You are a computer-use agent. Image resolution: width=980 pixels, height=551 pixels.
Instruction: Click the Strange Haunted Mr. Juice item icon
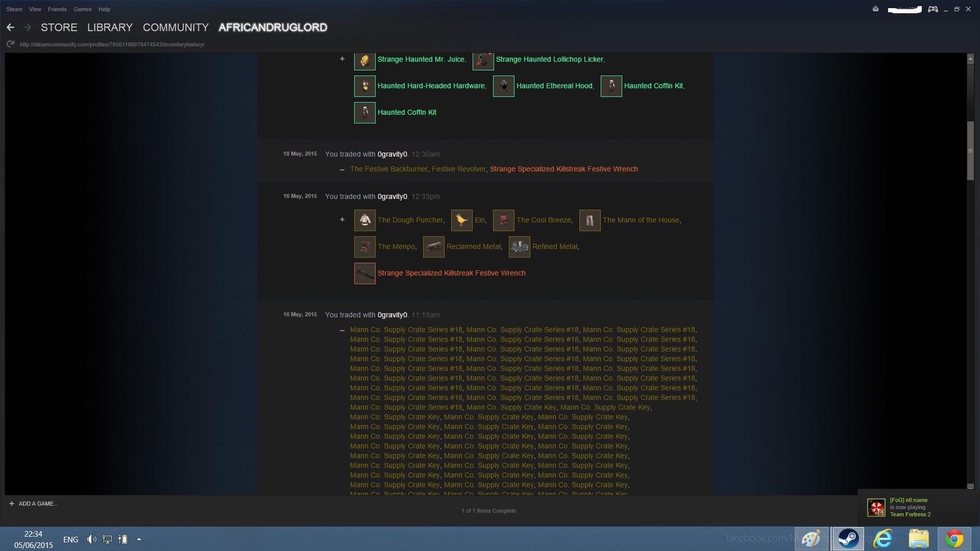364,60
